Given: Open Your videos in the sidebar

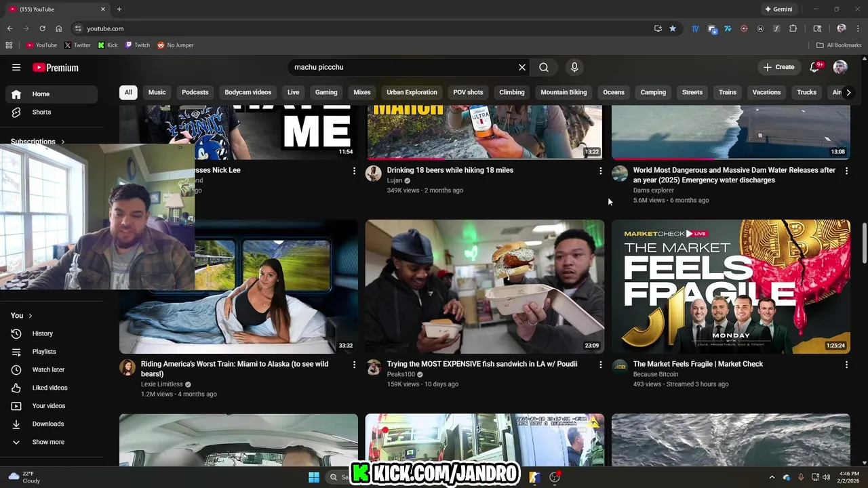Looking at the screenshot, I should [52, 406].
